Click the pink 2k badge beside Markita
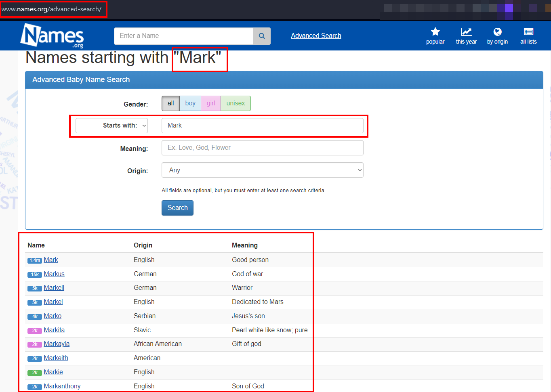The width and height of the screenshot is (551, 392). click(x=35, y=331)
